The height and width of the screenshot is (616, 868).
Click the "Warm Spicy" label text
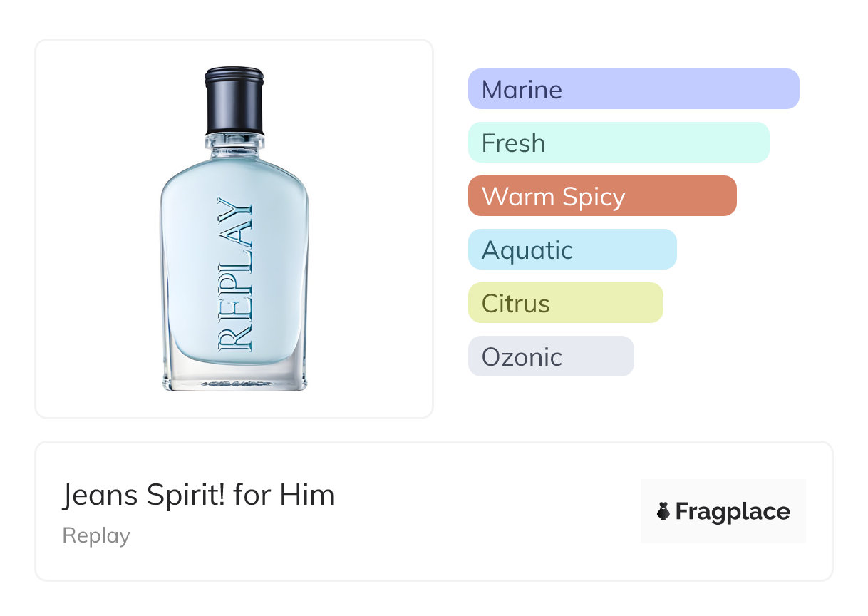pos(553,196)
